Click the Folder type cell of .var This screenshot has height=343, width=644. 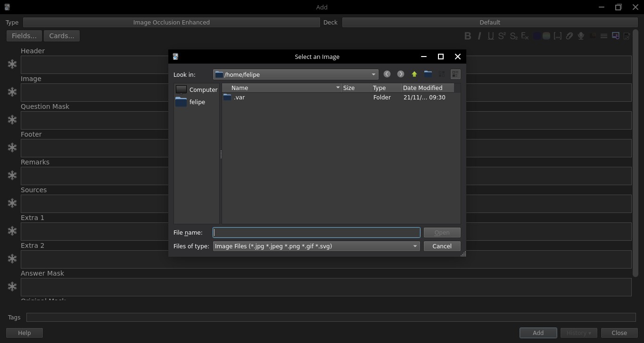382,97
